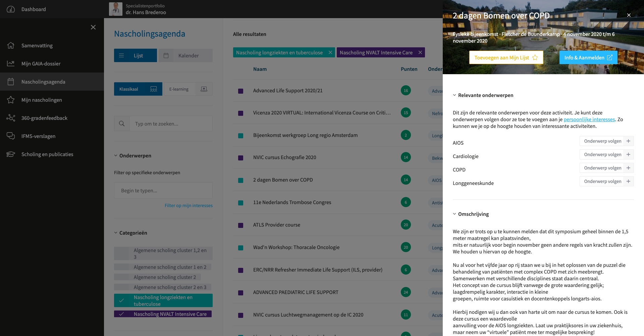Remove the 'Nascholing longziekten en tuberculose' filter tag

point(330,52)
